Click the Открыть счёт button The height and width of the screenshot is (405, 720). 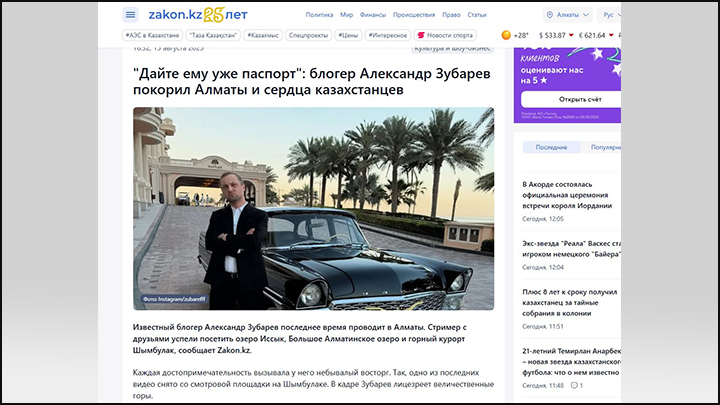(x=571, y=99)
